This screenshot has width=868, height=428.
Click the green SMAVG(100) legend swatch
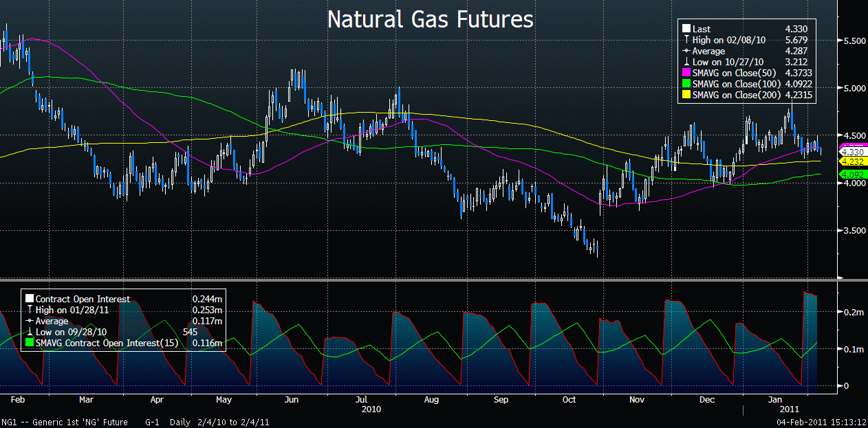(x=686, y=84)
